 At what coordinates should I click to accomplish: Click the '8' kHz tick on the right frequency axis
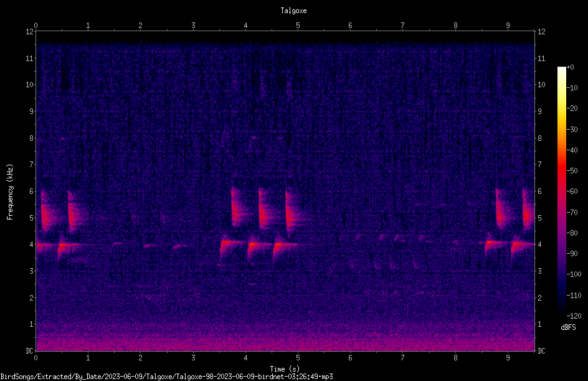click(x=539, y=138)
